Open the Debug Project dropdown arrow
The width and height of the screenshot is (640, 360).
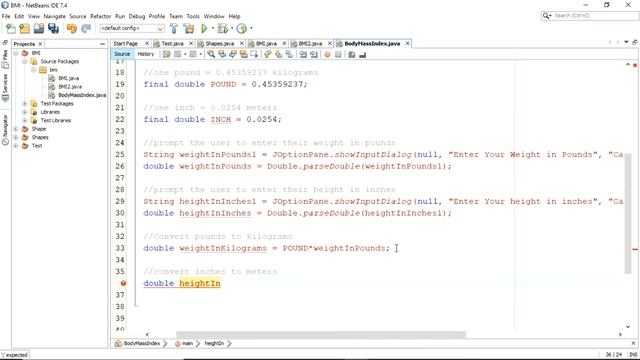(232, 28)
